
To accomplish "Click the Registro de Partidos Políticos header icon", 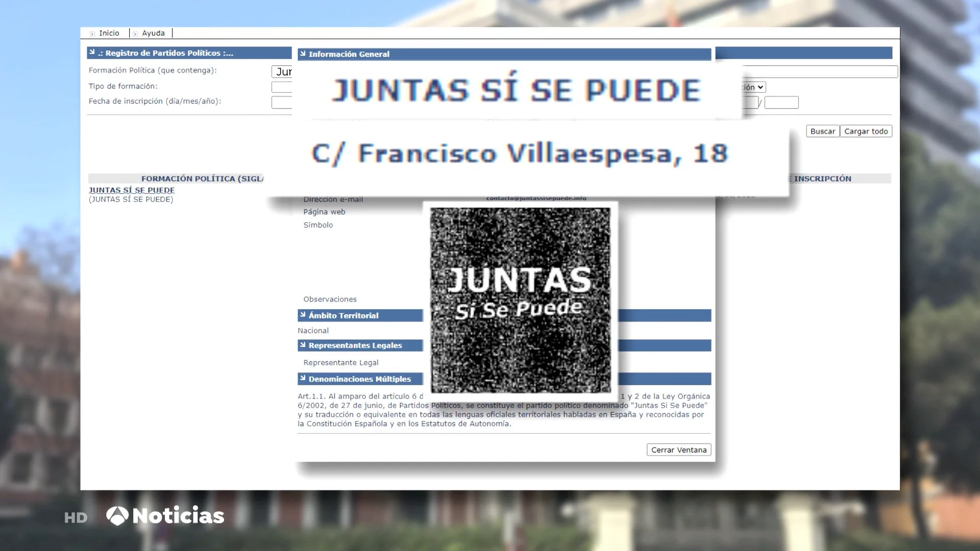I will coord(92,52).
